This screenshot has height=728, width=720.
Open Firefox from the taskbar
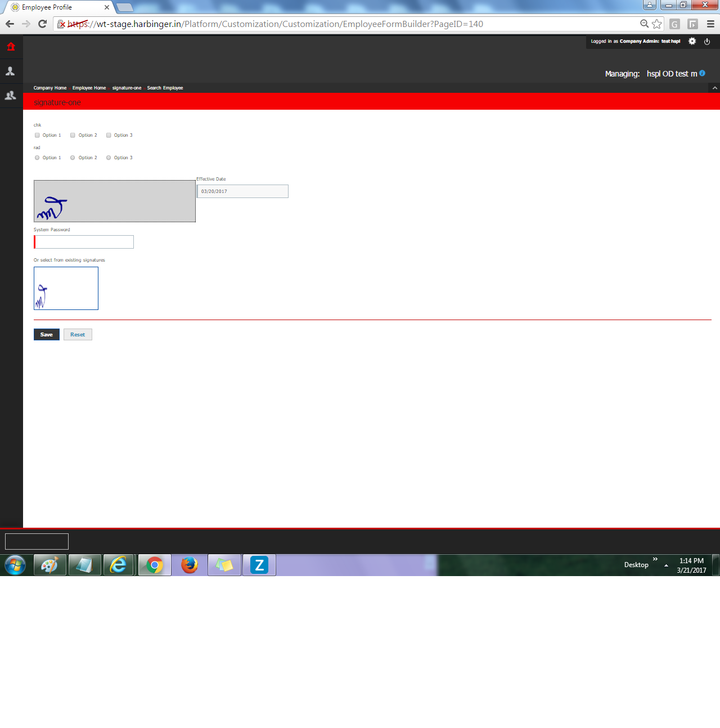[x=190, y=565]
